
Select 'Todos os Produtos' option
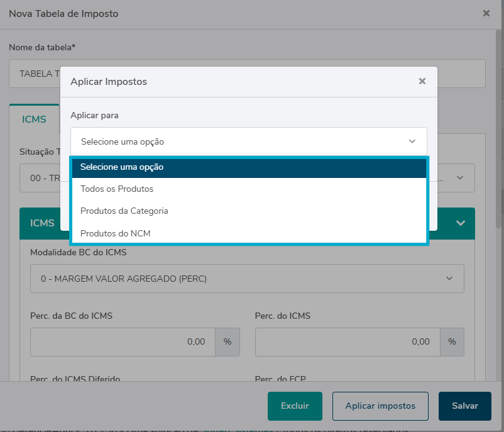tap(117, 189)
